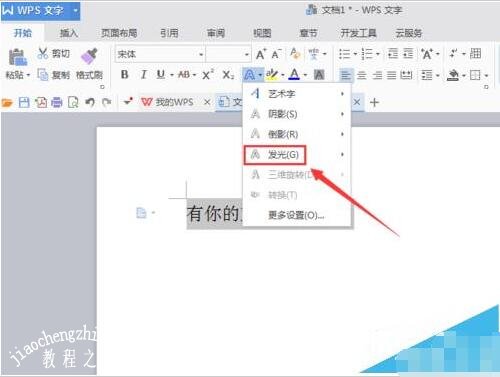Click the plus icon to add new tab
This screenshot has height=377, width=500.
pyautogui.click(x=374, y=102)
